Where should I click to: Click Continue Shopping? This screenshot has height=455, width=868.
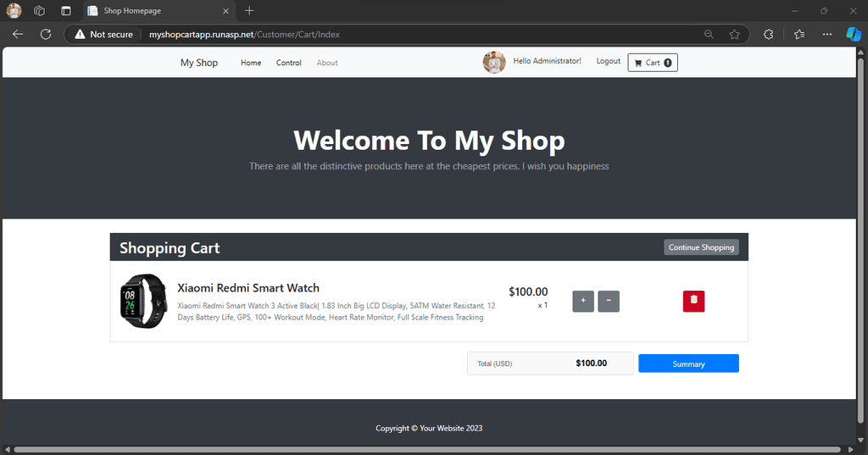pos(701,247)
